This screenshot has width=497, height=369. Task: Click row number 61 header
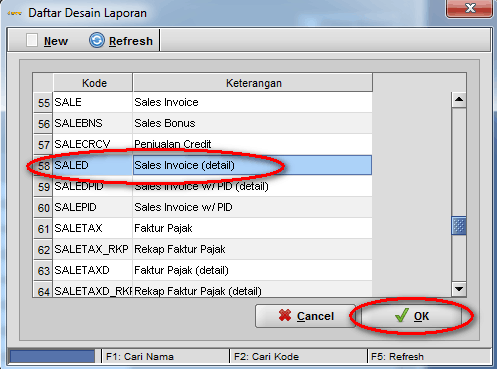[x=43, y=229]
